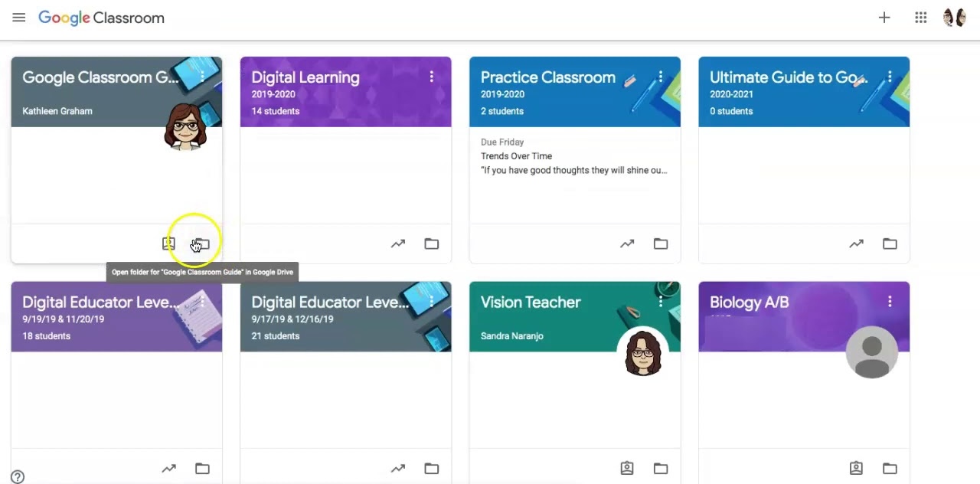Open gradebook for Ultimate Guide class

click(856, 244)
